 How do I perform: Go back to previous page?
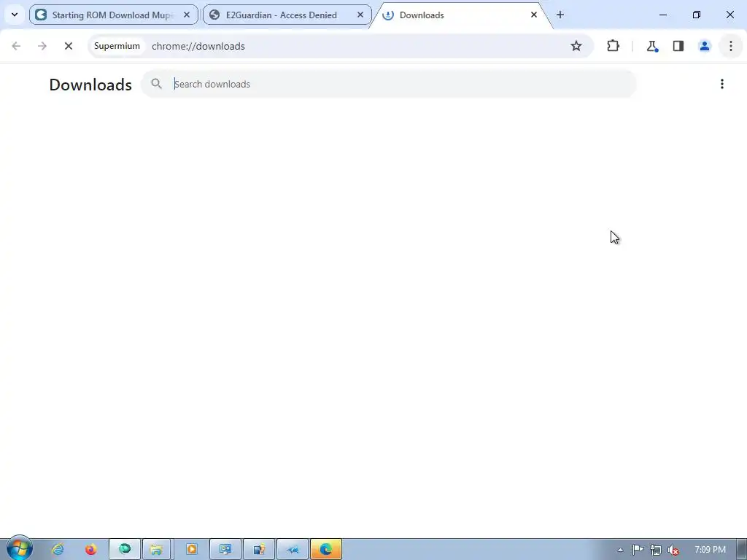16,46
